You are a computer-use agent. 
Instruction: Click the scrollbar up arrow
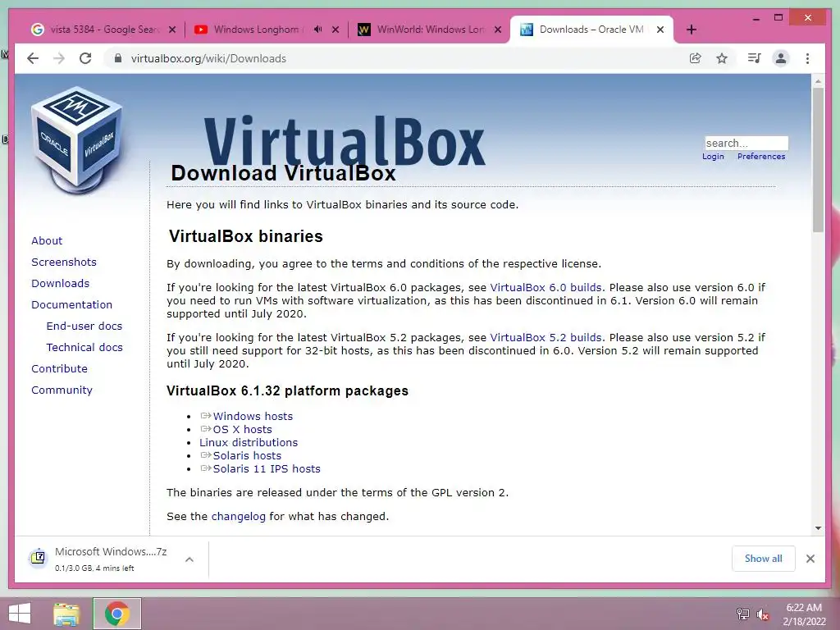click(x=818, y=81)
